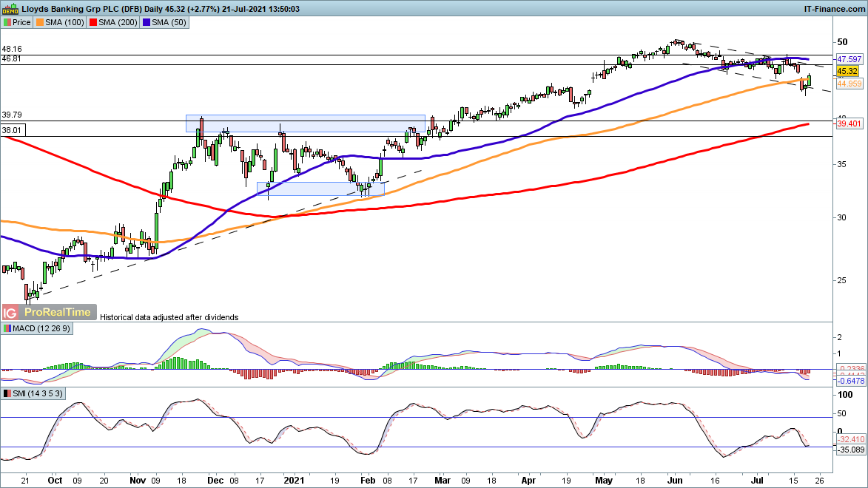This screenshot has height=488, width=868.
Task: Select the SMA (100) legend button
Action: [60, 23]
